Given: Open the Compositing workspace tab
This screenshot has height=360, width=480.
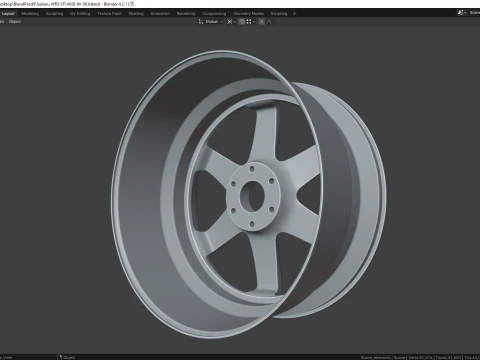Looking at the screenshot, I should click(214, 14).
